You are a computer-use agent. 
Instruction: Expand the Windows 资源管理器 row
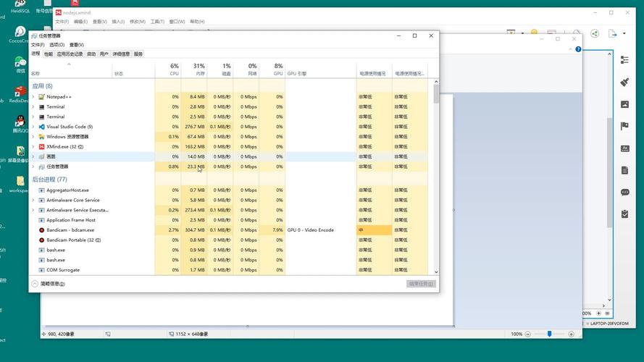click(33, 137)
